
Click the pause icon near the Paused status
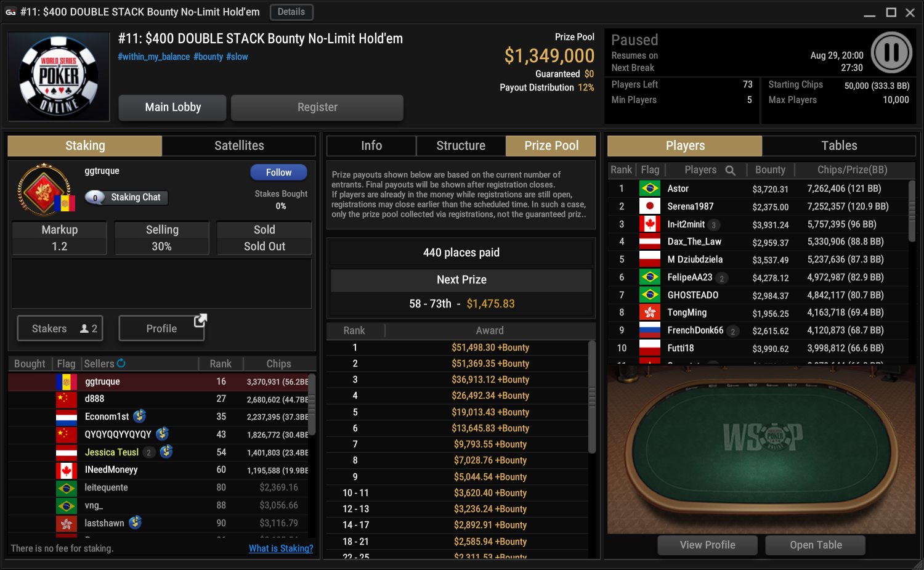pyautogui.click(x=891, y=52)
